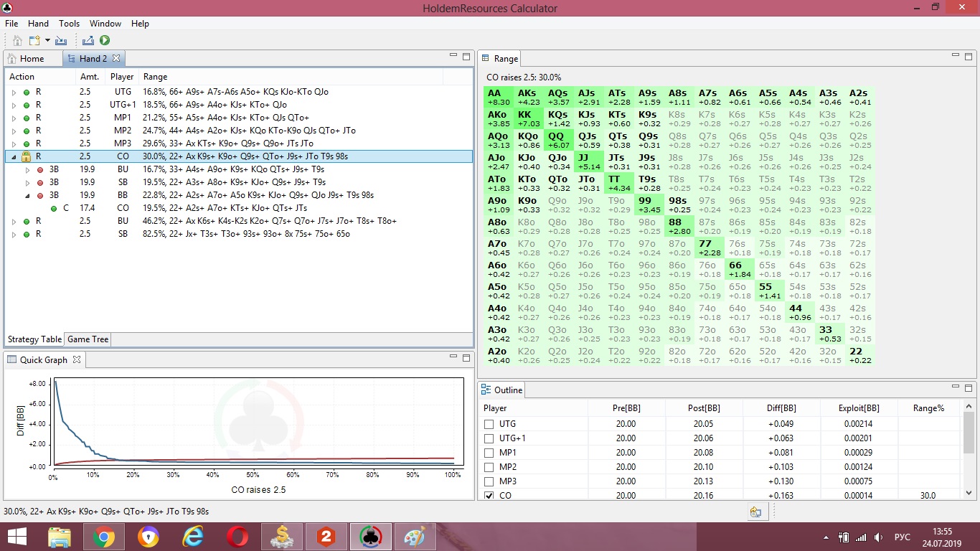
Task: Maximize the Quick Graph panel
Action: (466, 357)
